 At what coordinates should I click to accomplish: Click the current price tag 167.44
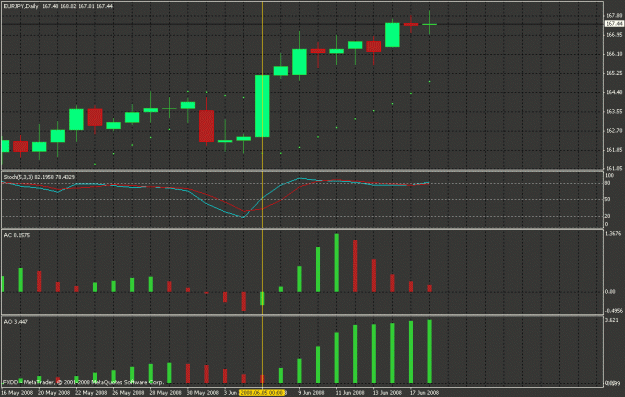614,24
